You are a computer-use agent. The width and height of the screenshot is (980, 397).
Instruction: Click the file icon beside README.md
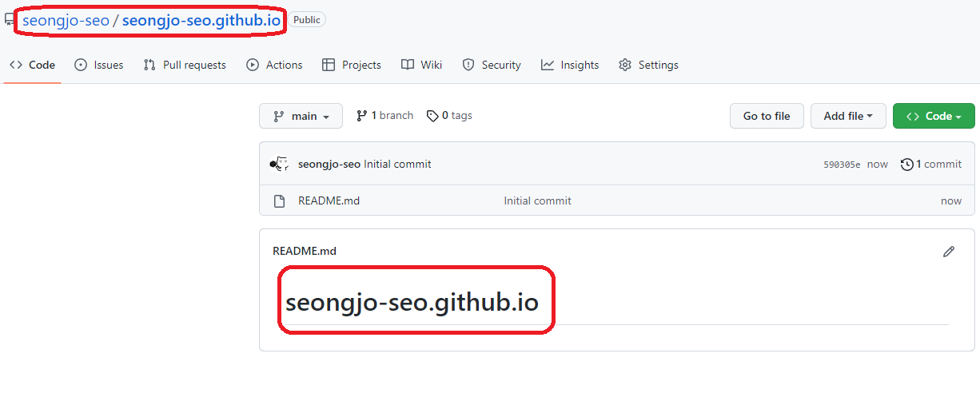click(279, 201)
